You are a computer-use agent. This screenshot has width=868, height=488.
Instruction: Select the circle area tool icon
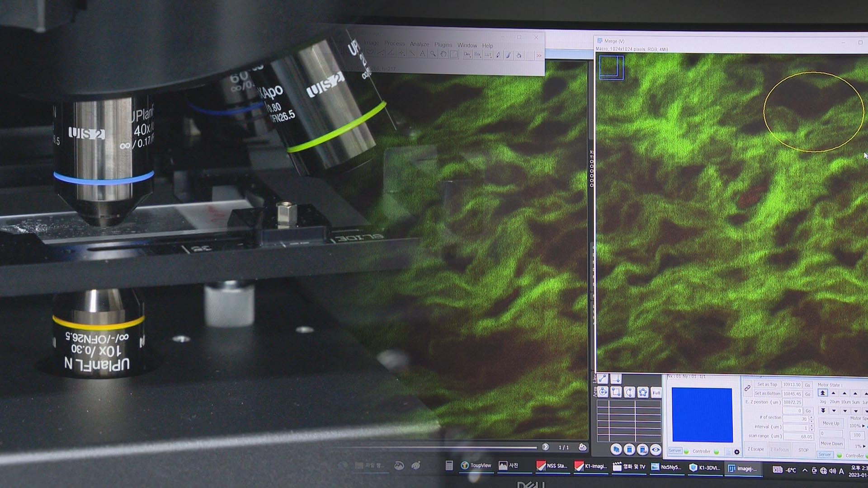603,392
